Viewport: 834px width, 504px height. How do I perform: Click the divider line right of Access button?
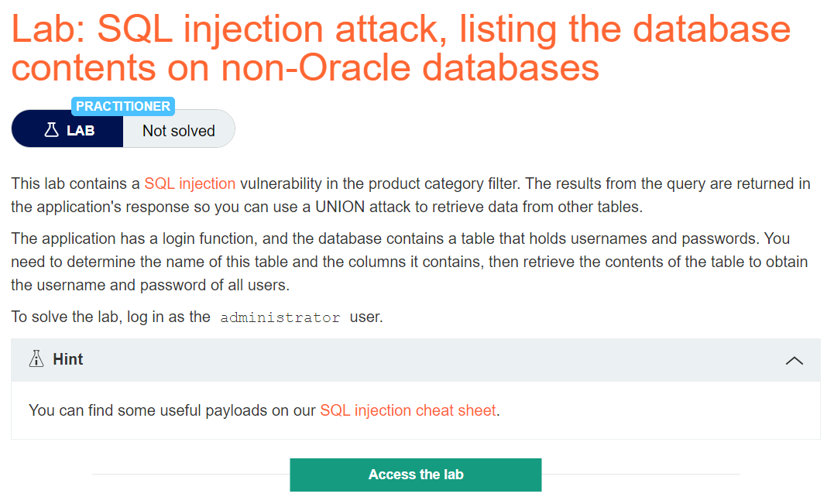coord(641,475)
